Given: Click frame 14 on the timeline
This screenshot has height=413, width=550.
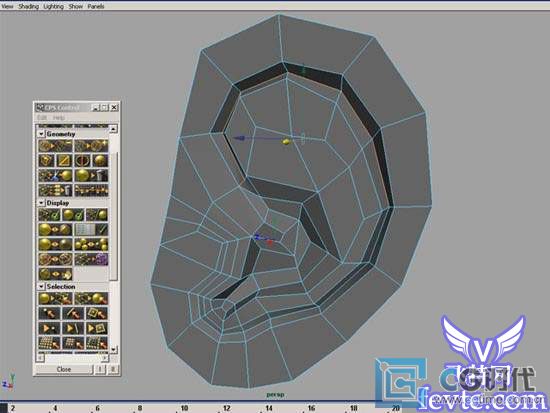Looking at the screenshot, I should tap(269, 408).
